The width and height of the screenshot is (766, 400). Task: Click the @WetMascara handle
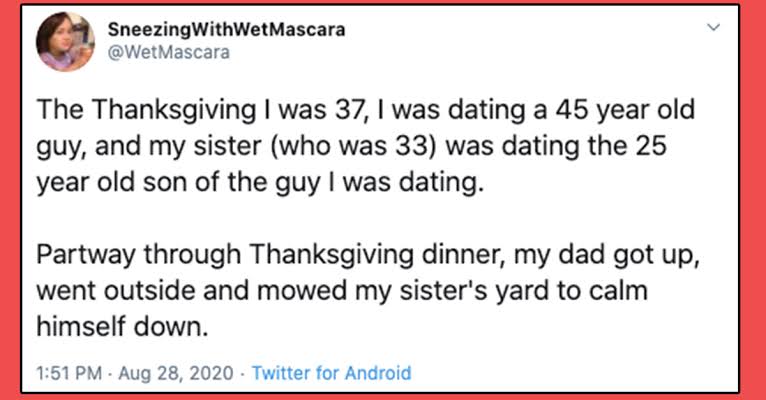tap(169, 52)
